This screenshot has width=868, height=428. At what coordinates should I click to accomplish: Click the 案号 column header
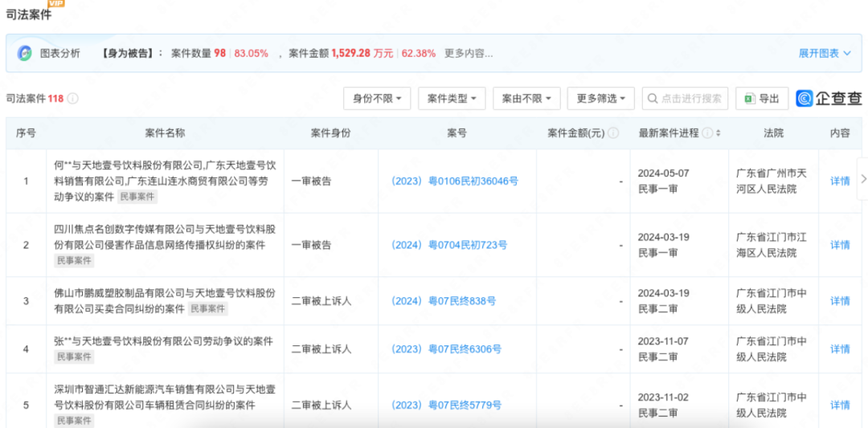[457, 133]
